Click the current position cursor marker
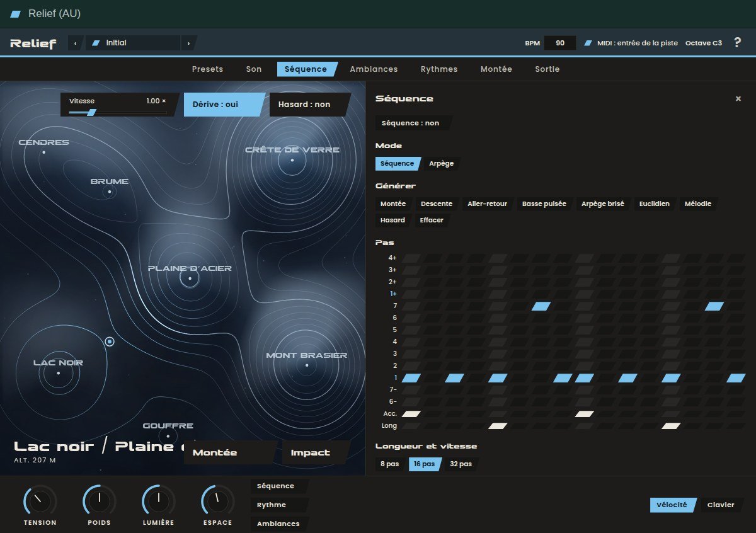 [110, 341]
